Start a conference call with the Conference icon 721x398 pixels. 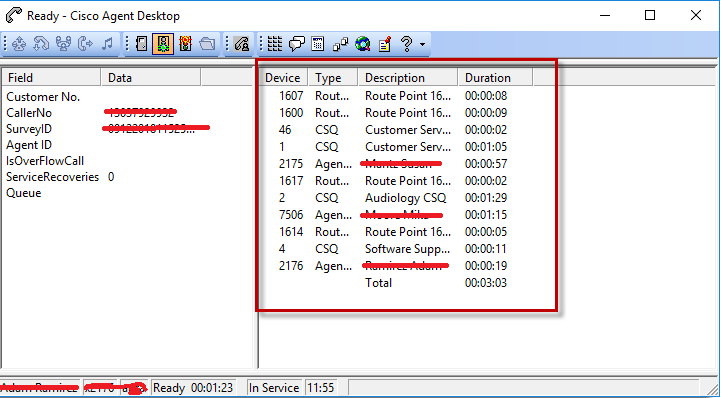(63, 44)
